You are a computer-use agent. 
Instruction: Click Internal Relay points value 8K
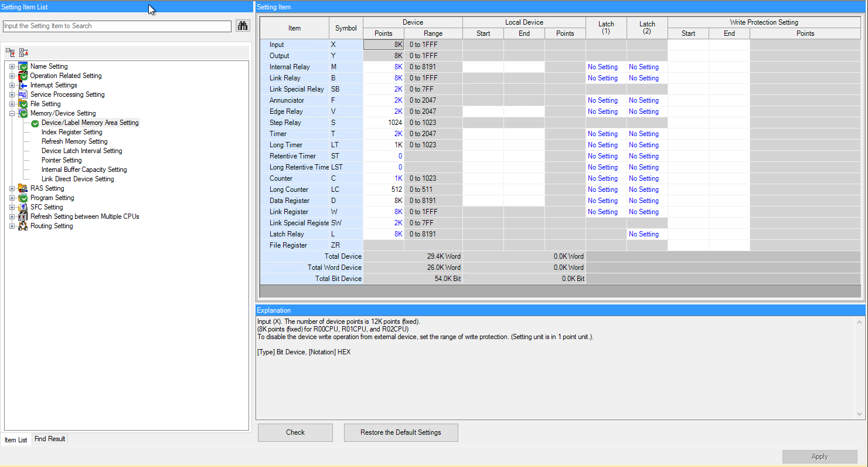(x=384, y=67)
